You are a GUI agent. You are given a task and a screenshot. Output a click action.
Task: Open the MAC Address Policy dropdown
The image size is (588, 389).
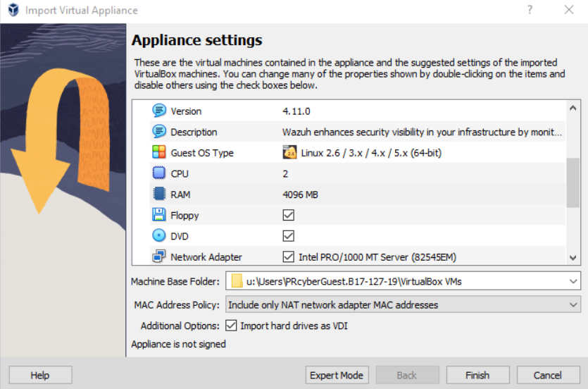(x=573, y=304)
